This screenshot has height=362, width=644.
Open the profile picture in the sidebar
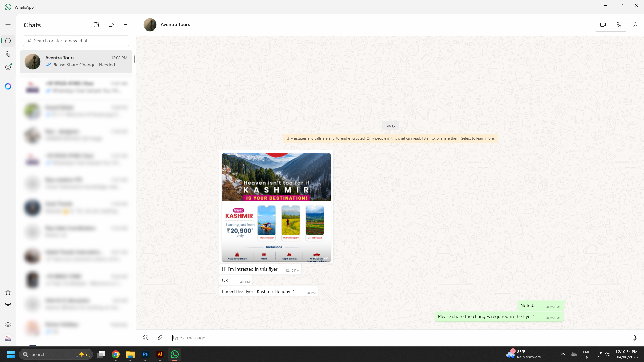tap(8, 338)
